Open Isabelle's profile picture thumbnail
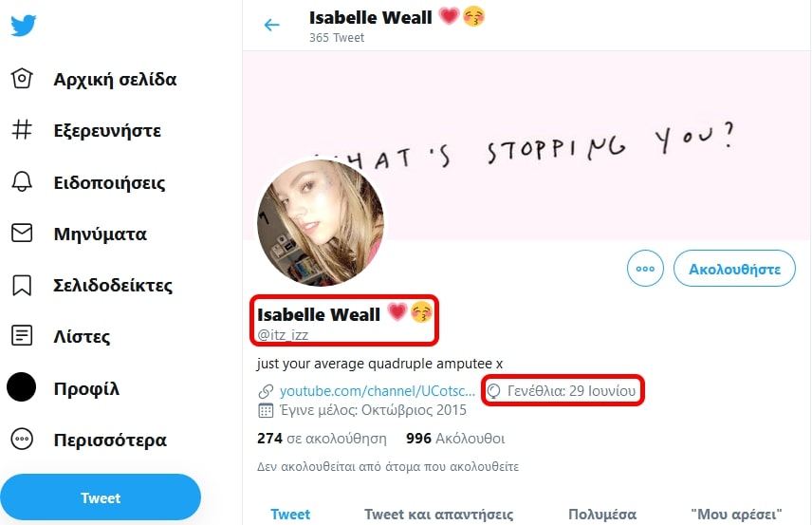The width and height of the screenshot is (812, 525). coord(321,223)
